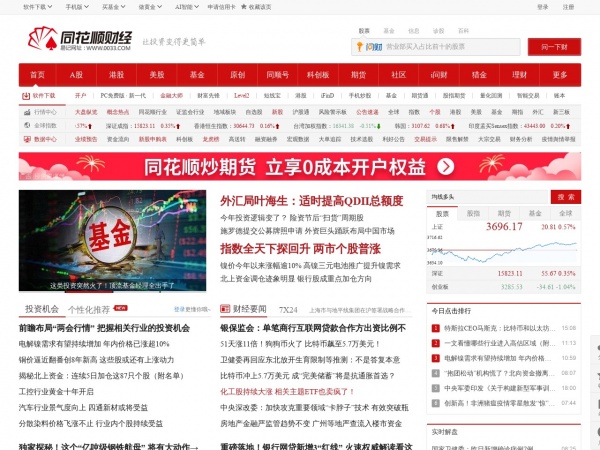Open the 科创板 navigation tab
This screenshot has width=600, height=450.
pos(318,75)
